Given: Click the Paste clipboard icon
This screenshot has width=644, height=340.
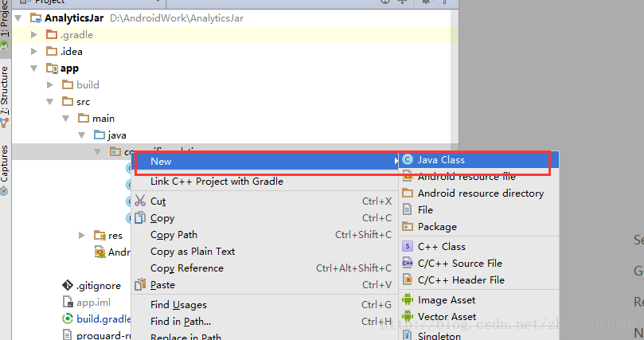Looking at the screenshot, I should click(x=140, y=284).
